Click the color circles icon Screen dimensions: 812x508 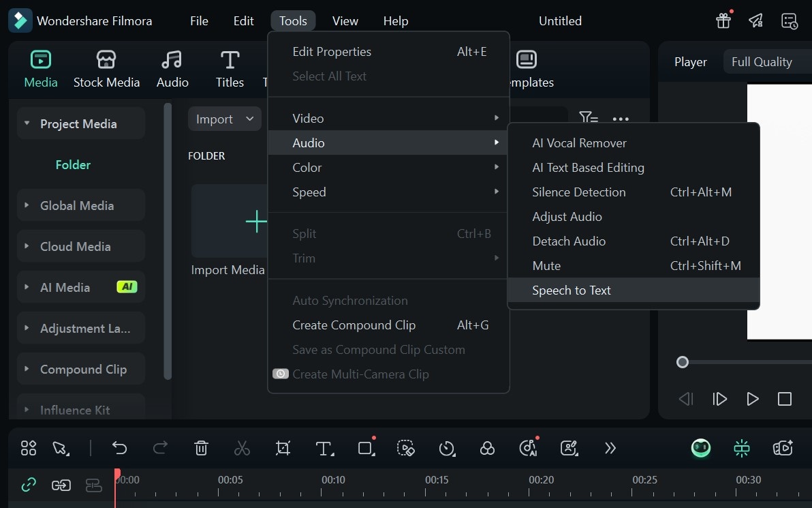(x=487, y=448)
